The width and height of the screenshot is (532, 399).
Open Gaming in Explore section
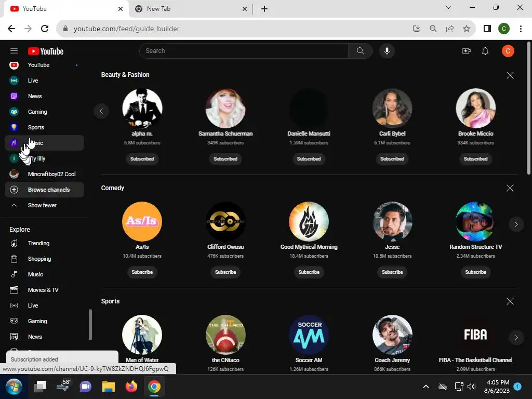pyautogui.click(x=44, y=321)
